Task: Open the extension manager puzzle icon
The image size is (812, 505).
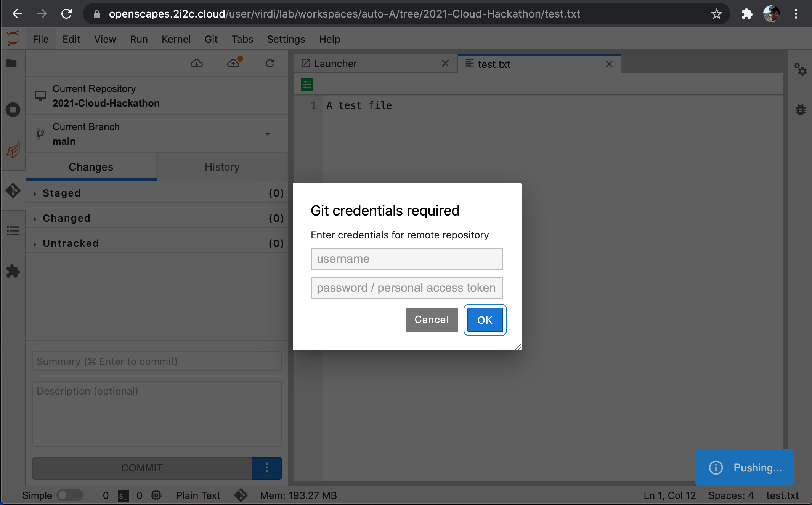Action: coord(13,271)
